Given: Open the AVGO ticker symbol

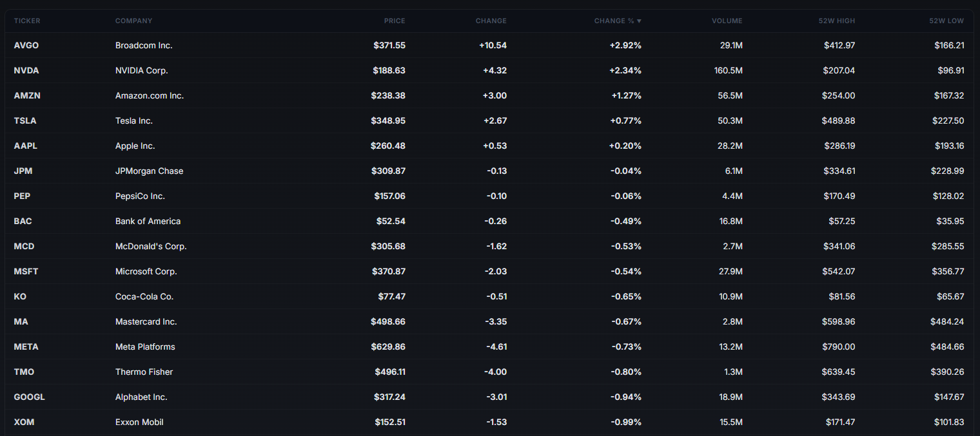Looking at the screenshot, I should (x=26, y=46).
